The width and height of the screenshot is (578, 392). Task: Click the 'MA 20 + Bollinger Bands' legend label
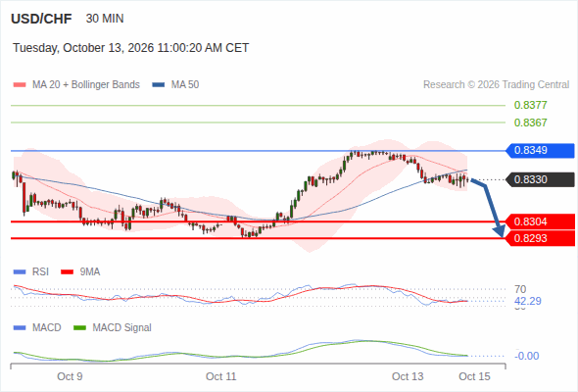[86, 85]
